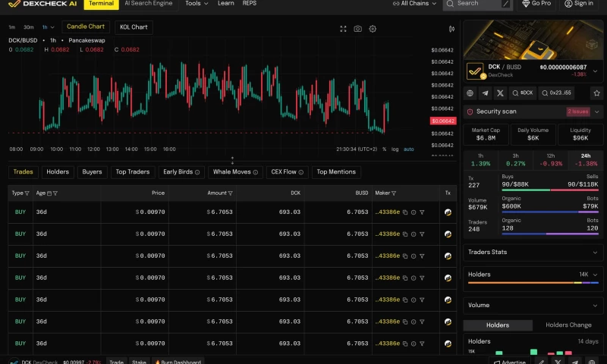This screenshot has height=364, width=607.
Task: Click the Early Birds info icon
Action: point(197,172)
